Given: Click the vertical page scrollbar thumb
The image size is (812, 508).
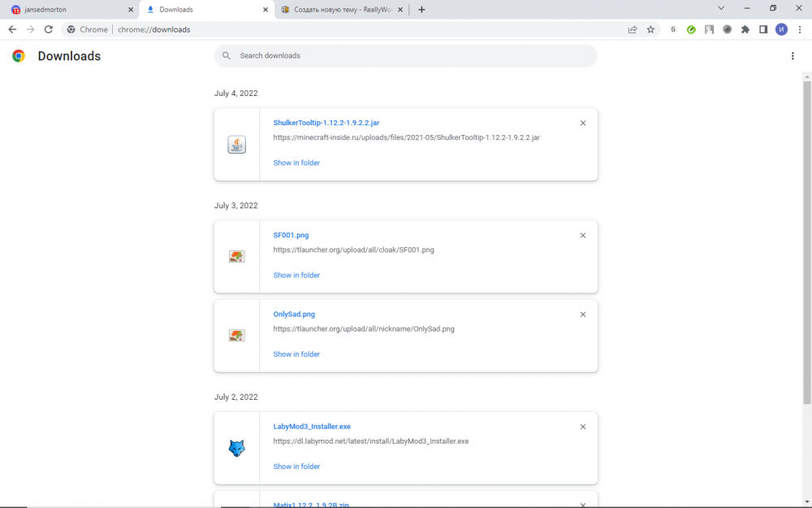Looking at the screenshot, I should click(807, 241).
